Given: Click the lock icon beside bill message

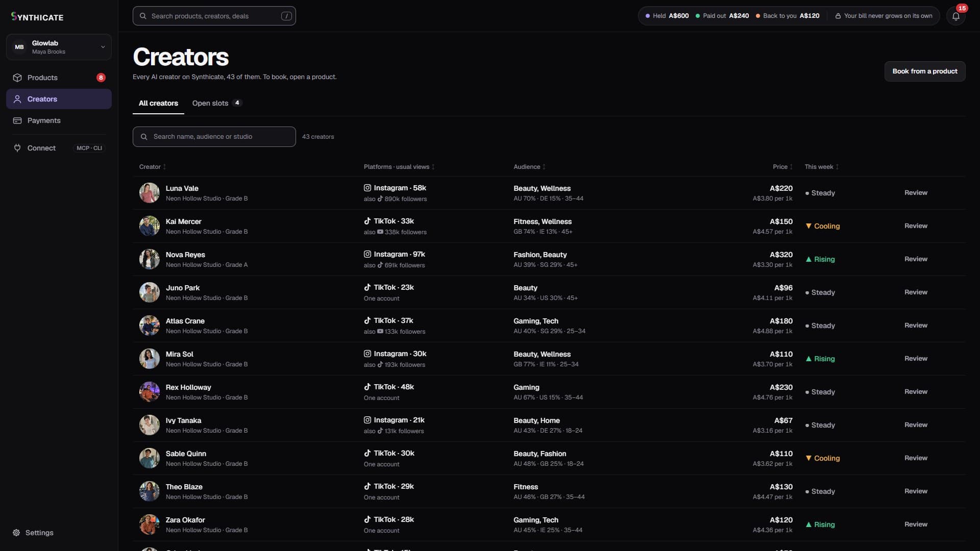Looking at the screenshot, I should point(838,16).
